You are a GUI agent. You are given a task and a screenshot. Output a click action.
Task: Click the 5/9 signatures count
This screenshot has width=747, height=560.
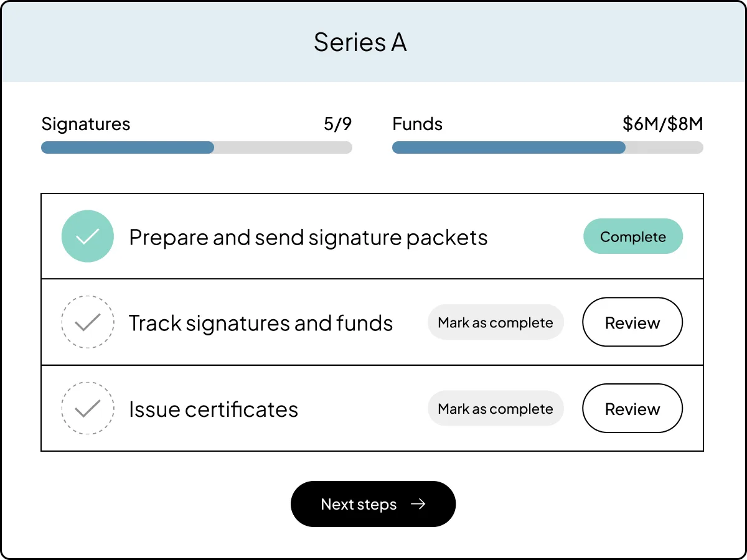pyautogui.click(x=338, y=124)
